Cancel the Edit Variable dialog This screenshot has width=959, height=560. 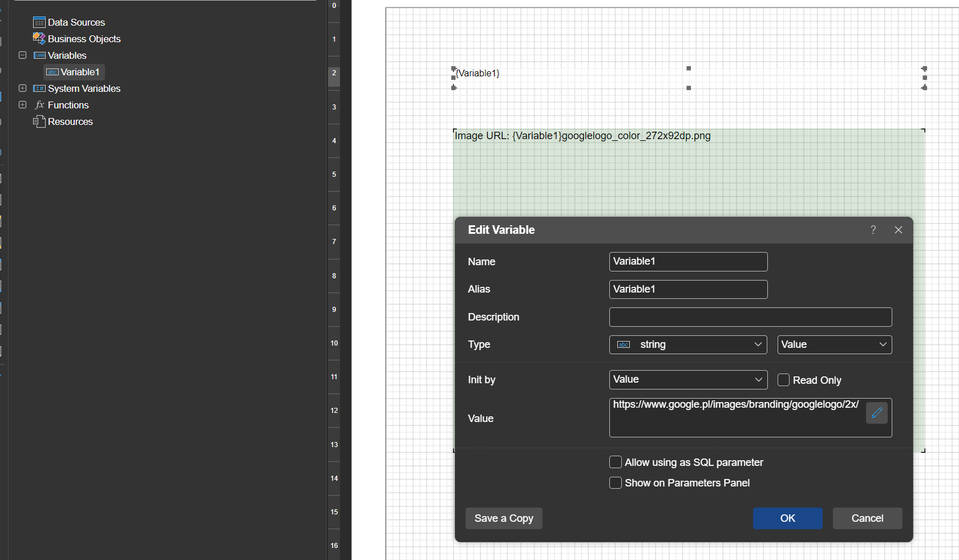coord(868,518)
